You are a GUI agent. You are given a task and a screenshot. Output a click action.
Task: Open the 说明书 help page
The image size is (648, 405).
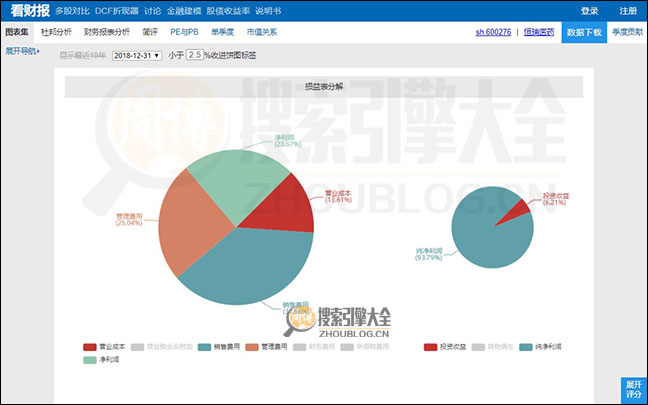[268, 11]
